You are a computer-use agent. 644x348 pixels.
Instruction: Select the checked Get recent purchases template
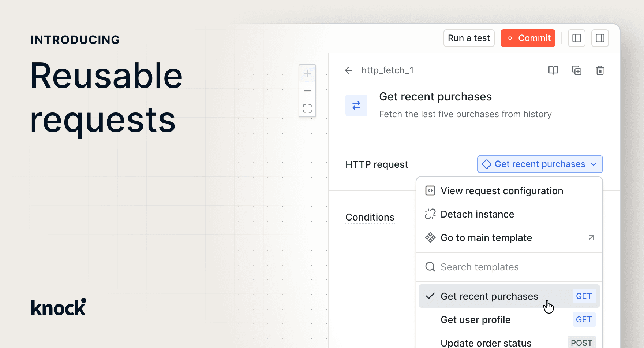(489, 296)
